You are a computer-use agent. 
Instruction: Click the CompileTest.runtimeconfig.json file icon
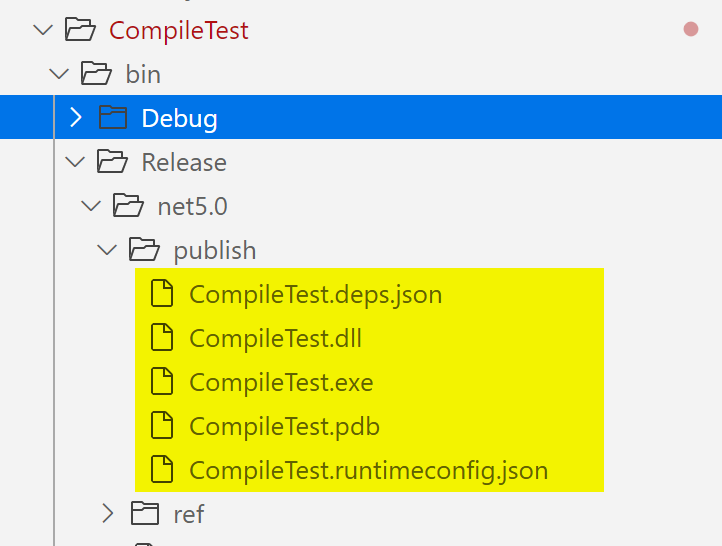tap(162, 470)
